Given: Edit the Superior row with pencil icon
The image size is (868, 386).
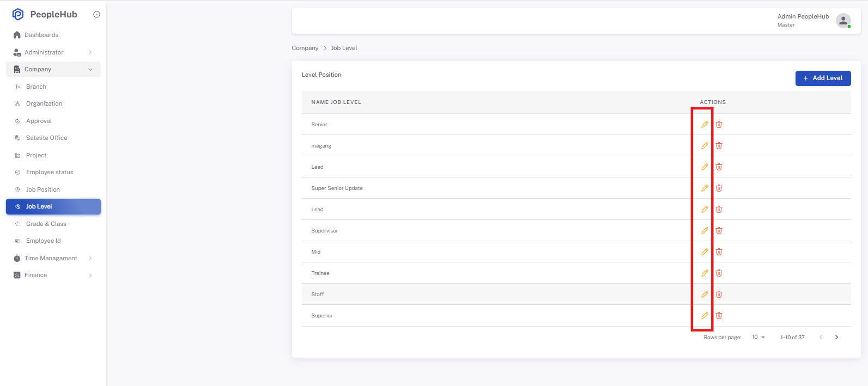Looking at the screenshot, I should point(705,315).
